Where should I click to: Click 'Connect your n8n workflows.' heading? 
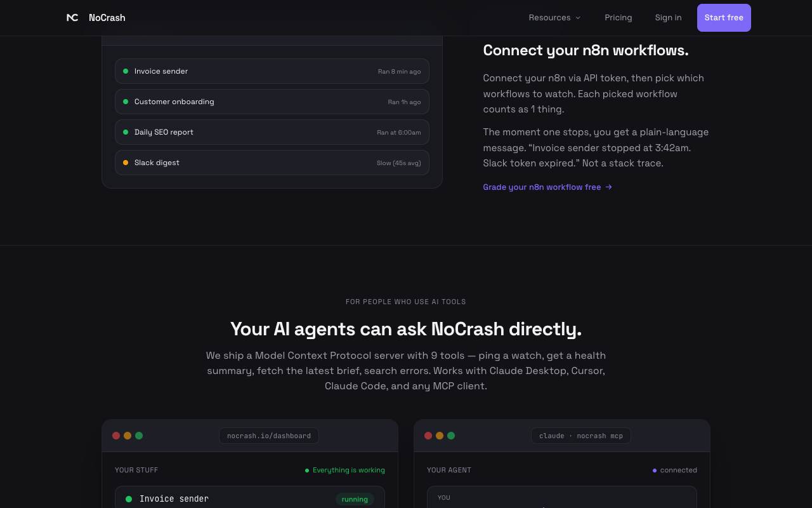coord(586,50)
